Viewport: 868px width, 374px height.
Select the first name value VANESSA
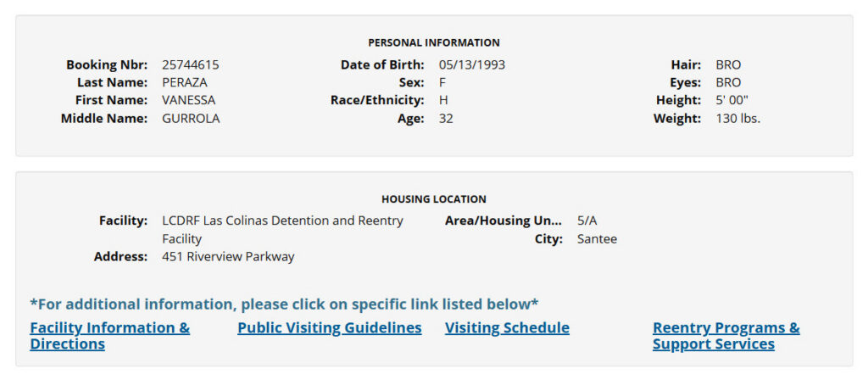tap(188, 100)
